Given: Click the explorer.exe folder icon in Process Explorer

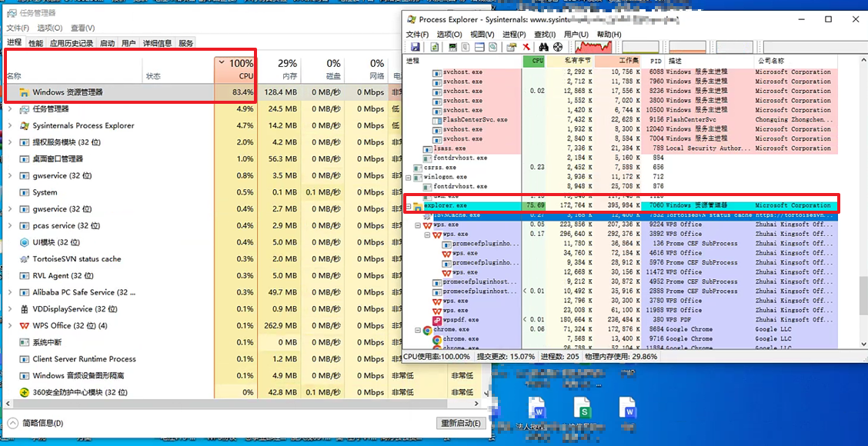Looking at the screenshot, I should click(417, 206).
